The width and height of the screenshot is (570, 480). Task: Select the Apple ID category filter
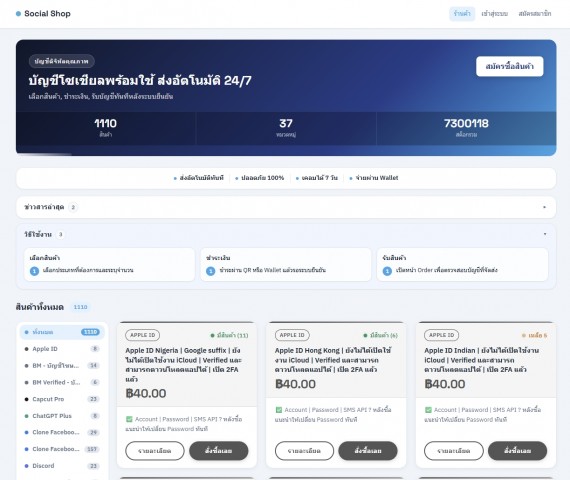pyautogui.click(x=62, y=349)
